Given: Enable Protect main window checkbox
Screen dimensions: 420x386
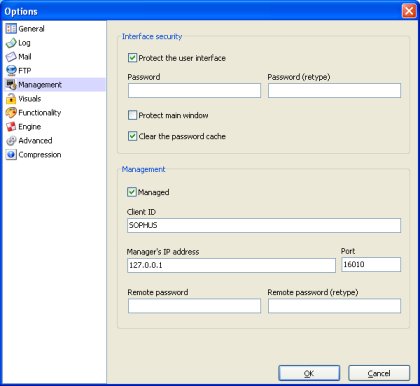Looking at the screenshot, I should tap(132, 115).
